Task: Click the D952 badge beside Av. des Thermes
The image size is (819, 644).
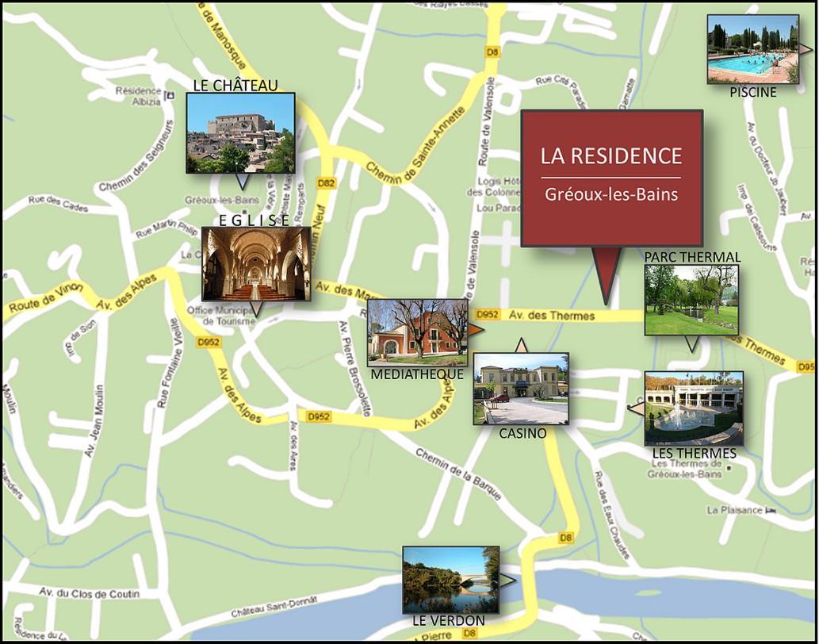Action: click(x=488, y=315)
